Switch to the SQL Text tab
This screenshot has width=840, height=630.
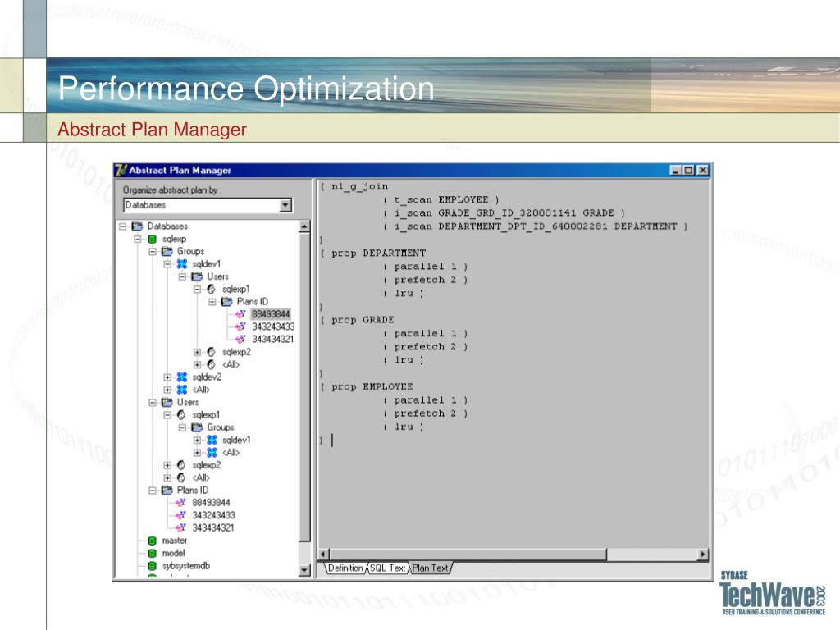388,568
